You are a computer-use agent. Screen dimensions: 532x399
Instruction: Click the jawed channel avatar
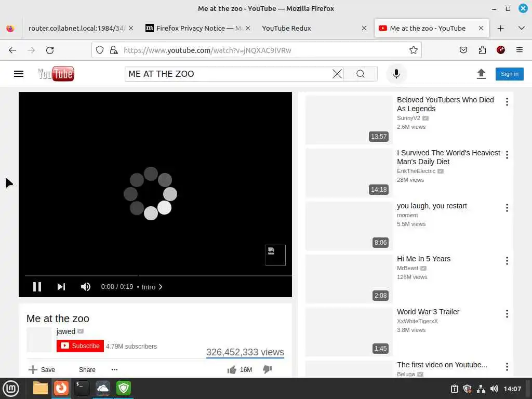coord(39,340)
